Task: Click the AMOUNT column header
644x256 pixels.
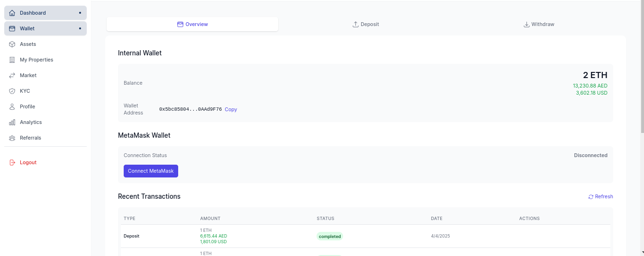Action: 210,219
